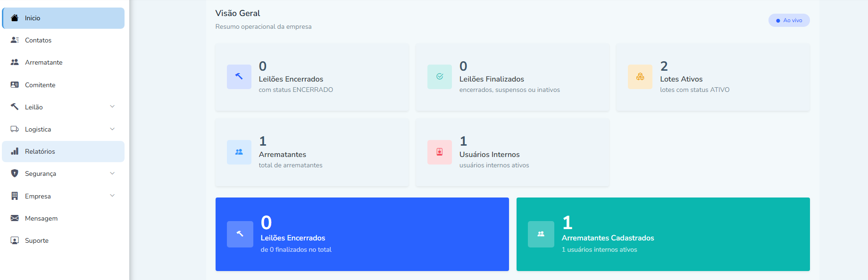Click the Arrematantes card title
The image size is (868, 280).
click(x=283, y=155)
